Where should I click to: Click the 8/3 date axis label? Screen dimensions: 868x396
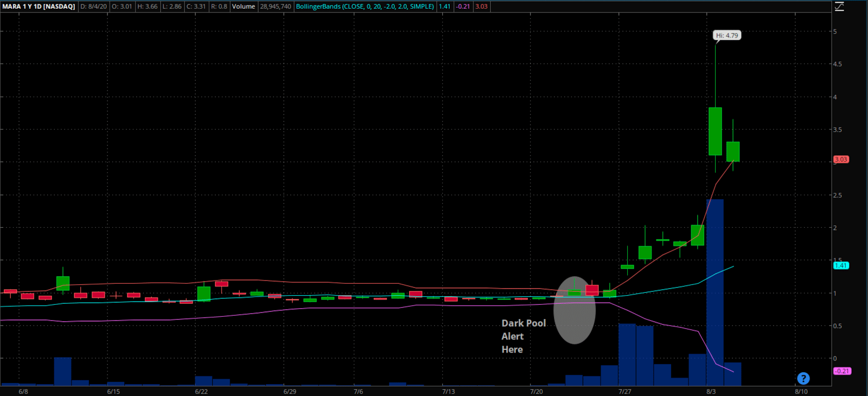pyautogui.click(x=711, y=391)
